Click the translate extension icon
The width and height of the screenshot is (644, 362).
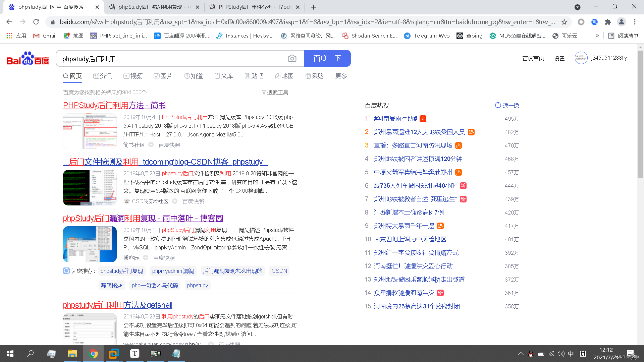point(594,22)
